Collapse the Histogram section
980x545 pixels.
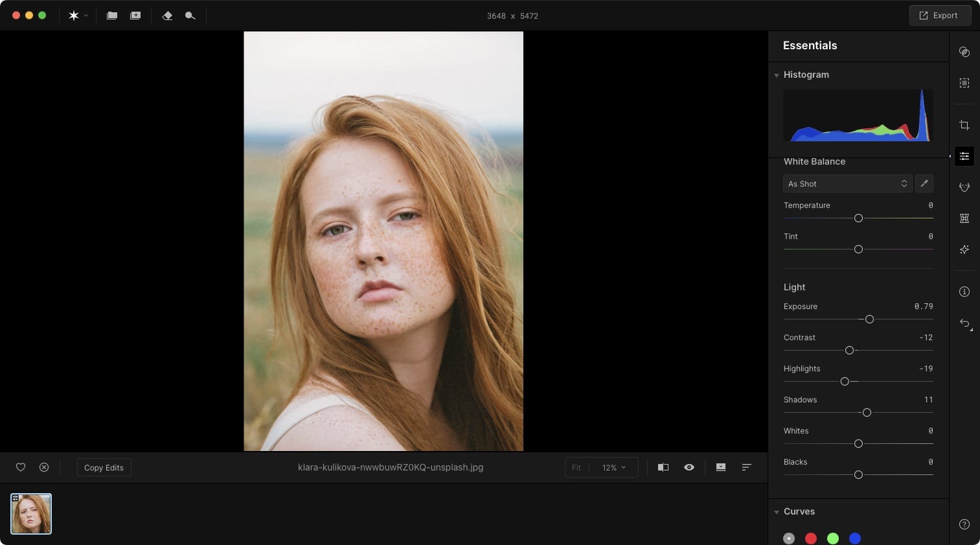777,75
